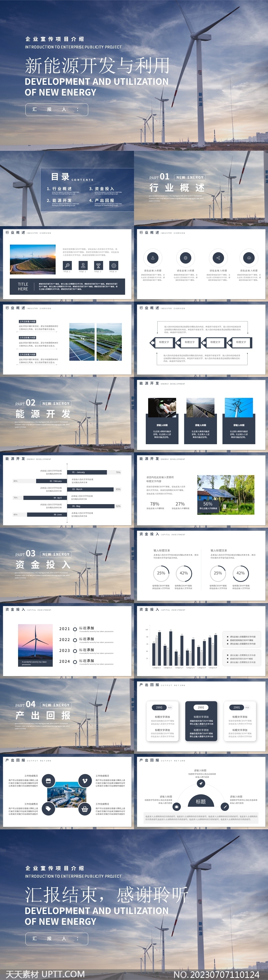Click table of contents item 资金投入
The width and height of the screenshot is (268, 980).
pos(102,189)
